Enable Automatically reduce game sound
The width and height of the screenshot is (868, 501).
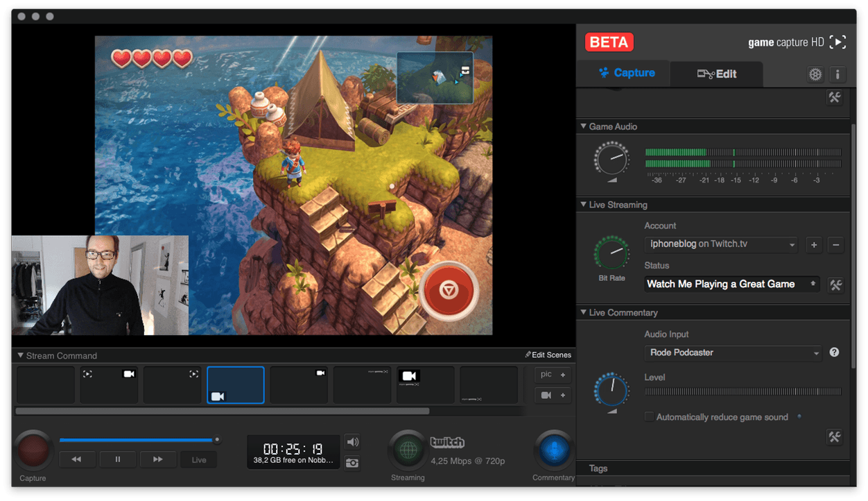(x=649, y=417)
